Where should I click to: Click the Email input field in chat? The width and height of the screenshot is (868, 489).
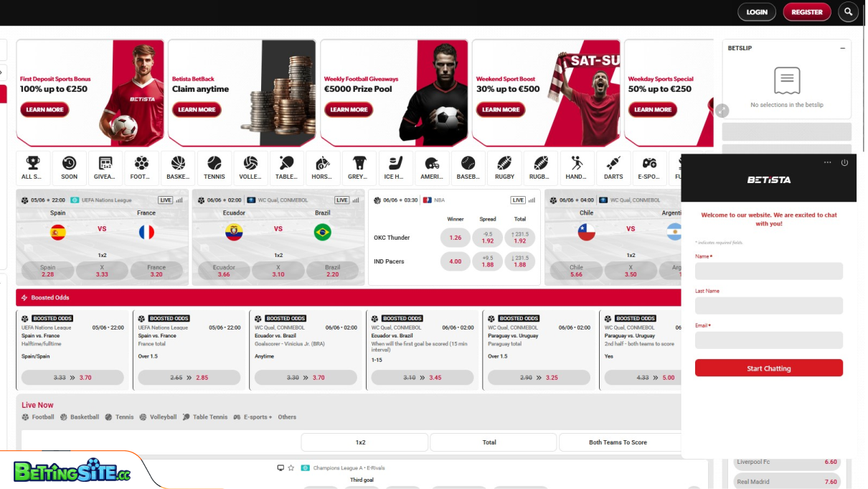(768, 340)
